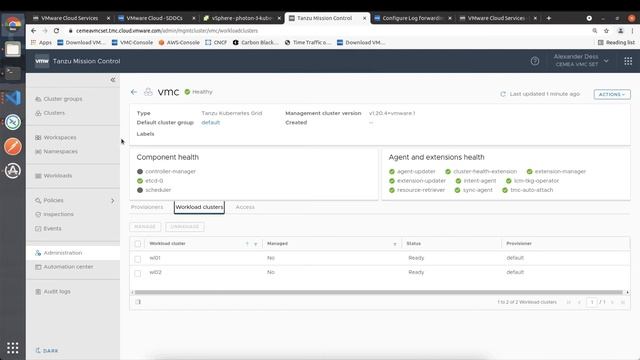The width and height of the screenshot is (640, 360).
Task: Open Postman from dock
Action: pos(13,147)
